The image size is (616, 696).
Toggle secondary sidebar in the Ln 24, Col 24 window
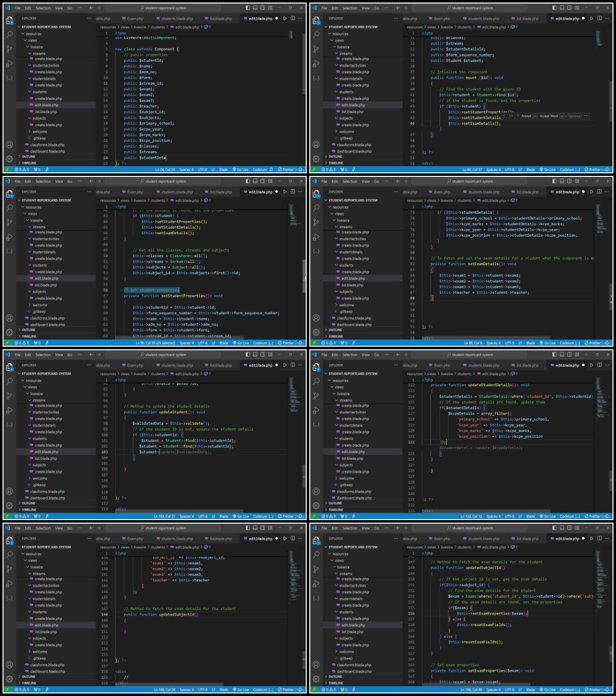(263, 8)
